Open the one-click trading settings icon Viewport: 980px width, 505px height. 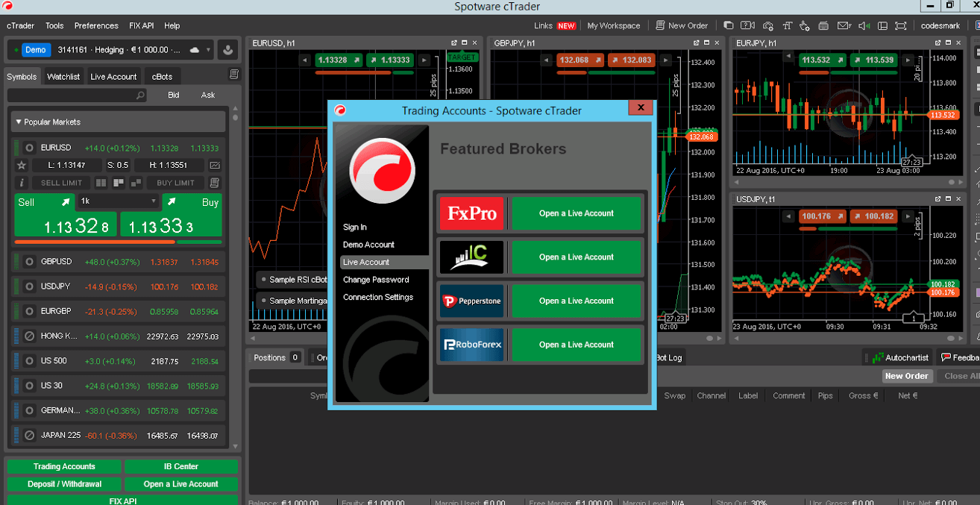805,25
